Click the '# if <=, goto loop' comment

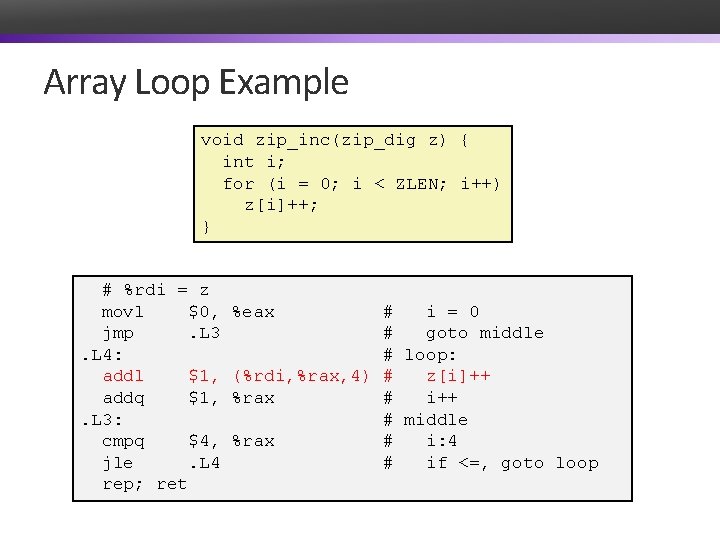491,463
